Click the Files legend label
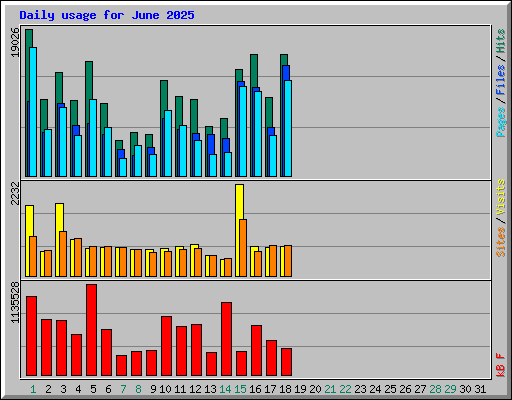This screenshot has width=512, height=400. [500, 79]
